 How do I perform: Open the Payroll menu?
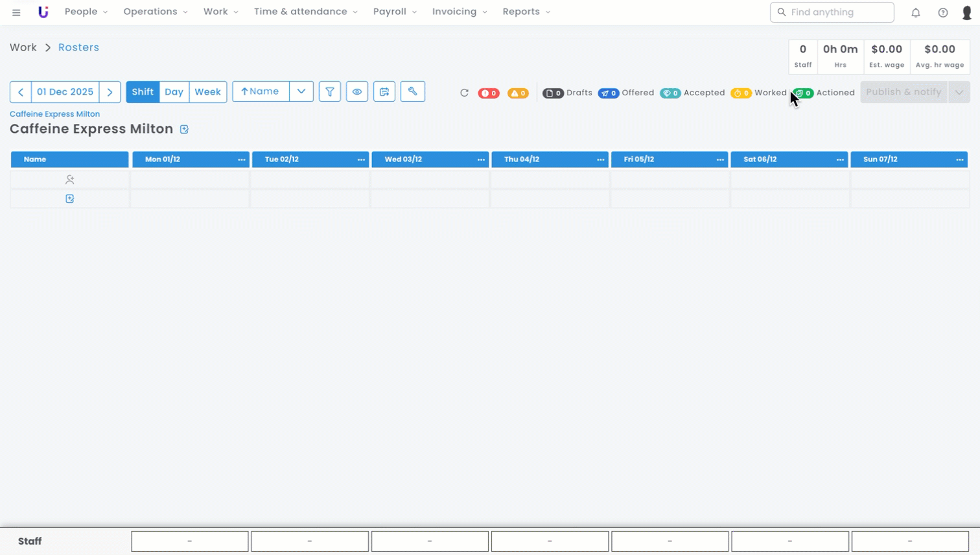coord(395,12)
